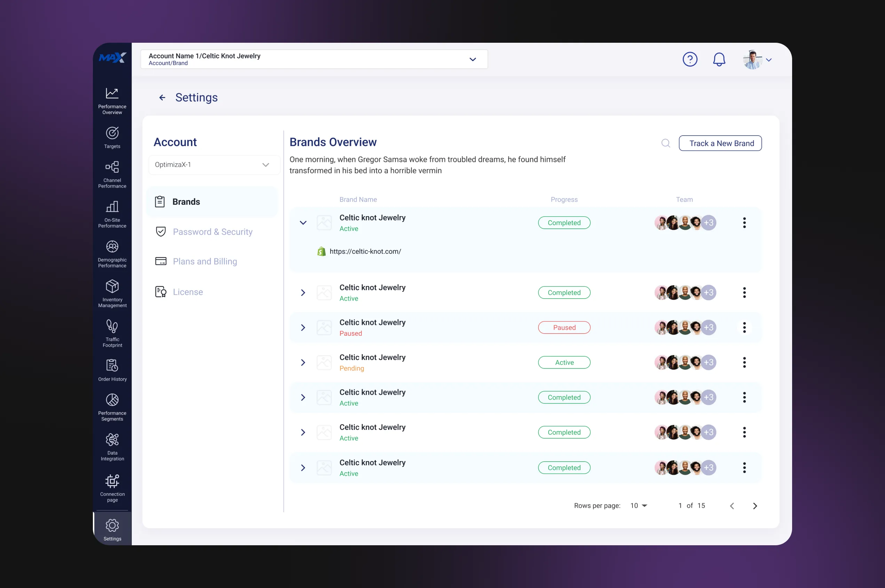Open Performance Overview in sidebar

[x=112, y=100]
